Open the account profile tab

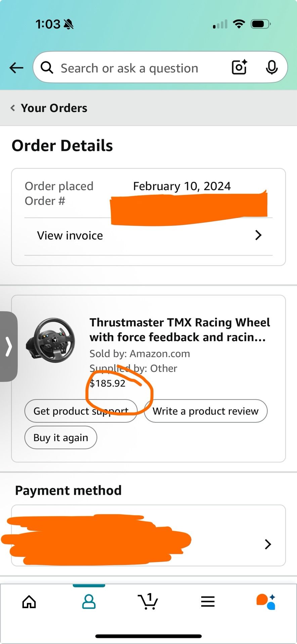pyautogui.click(x=89, y=602)
